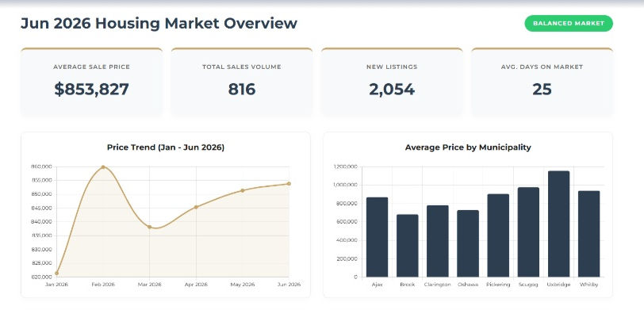The width and height of the screenshot is (644, 310).
Task: Click the Pickering average price bar
Action: pos(498,235)
